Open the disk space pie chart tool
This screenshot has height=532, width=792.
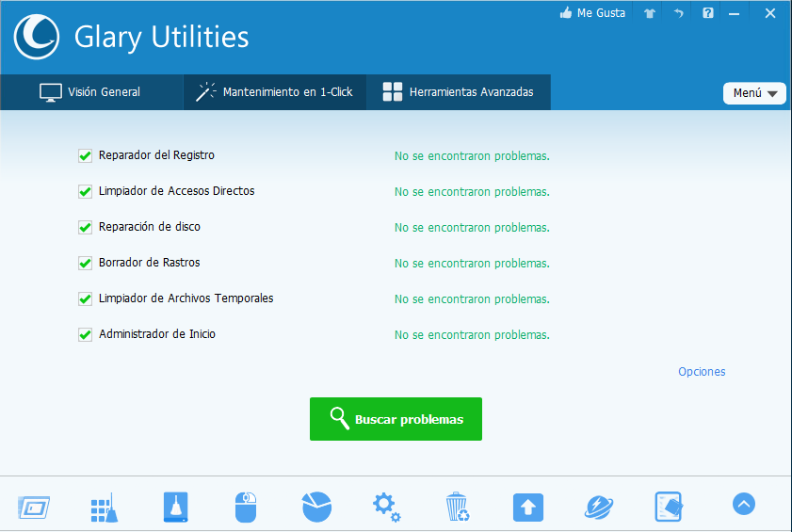pos(316,507)
